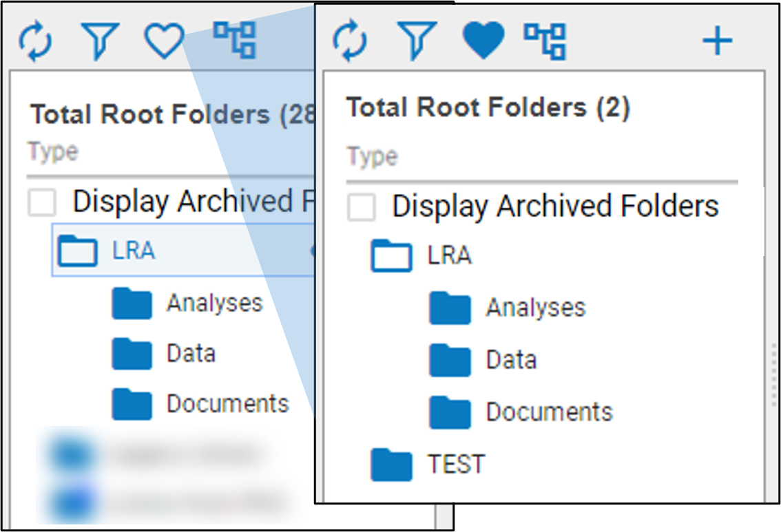
Task: Enable fully visible Display Archived Folders checkbox
Action: (362, 207)
